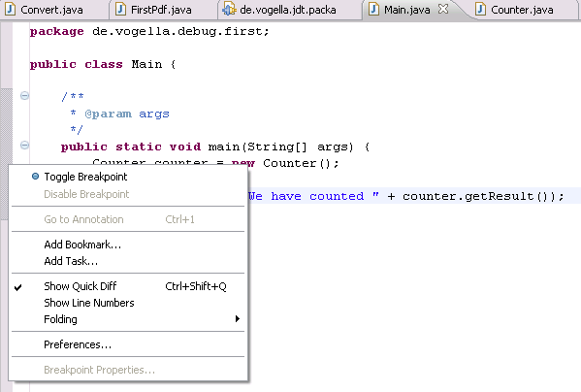Click the de.vogella.jdt.packa plugin icon
Screen dimensions: 581x392
[229, 10]
